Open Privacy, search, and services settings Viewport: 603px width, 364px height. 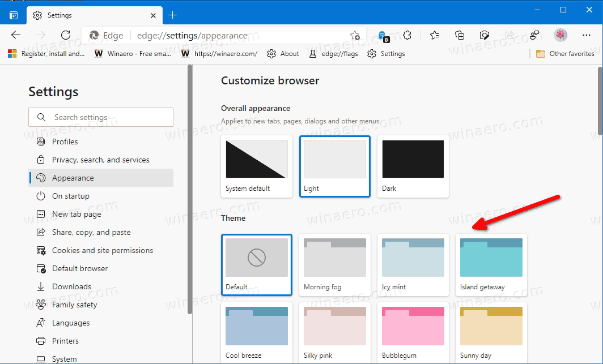point(100,160)
